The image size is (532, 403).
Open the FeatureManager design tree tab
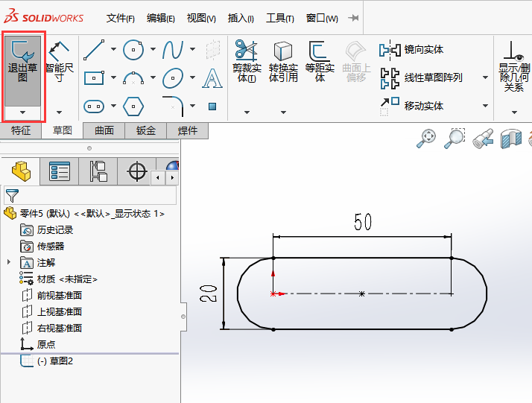(21, 171)
